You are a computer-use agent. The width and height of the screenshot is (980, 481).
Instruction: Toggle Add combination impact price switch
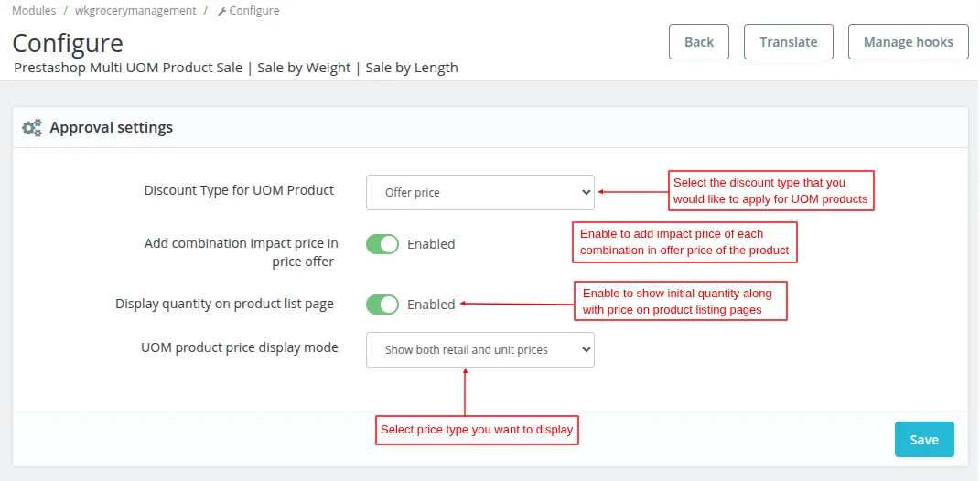pyautogui.click(x=382, y=244)
